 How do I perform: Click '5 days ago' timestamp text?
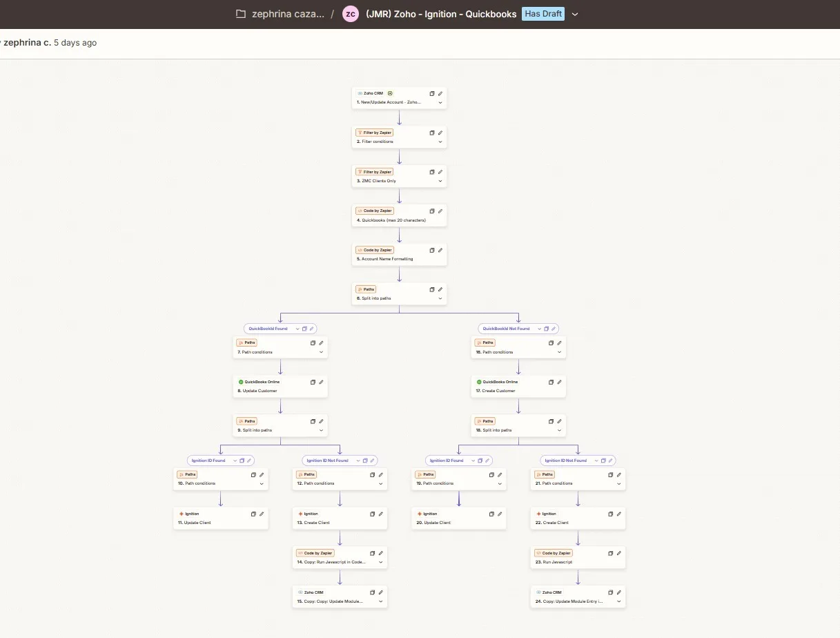tap(75, 43)
